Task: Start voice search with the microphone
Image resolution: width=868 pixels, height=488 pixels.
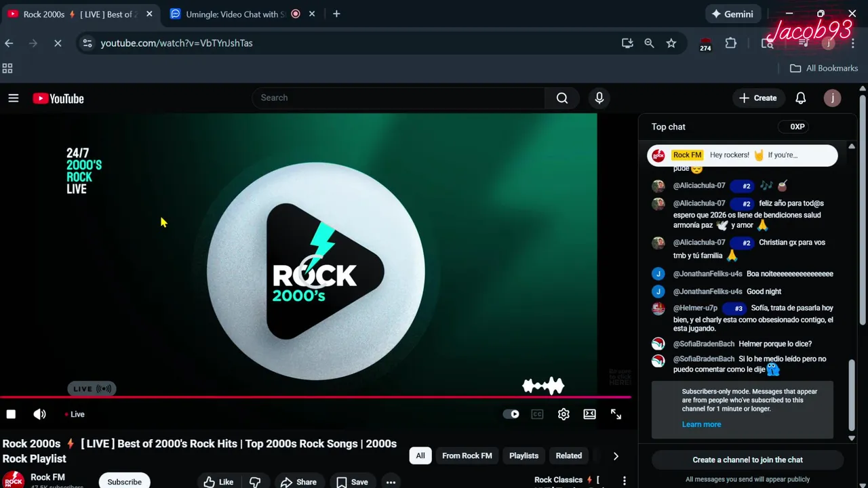Action: pos(599,98)
